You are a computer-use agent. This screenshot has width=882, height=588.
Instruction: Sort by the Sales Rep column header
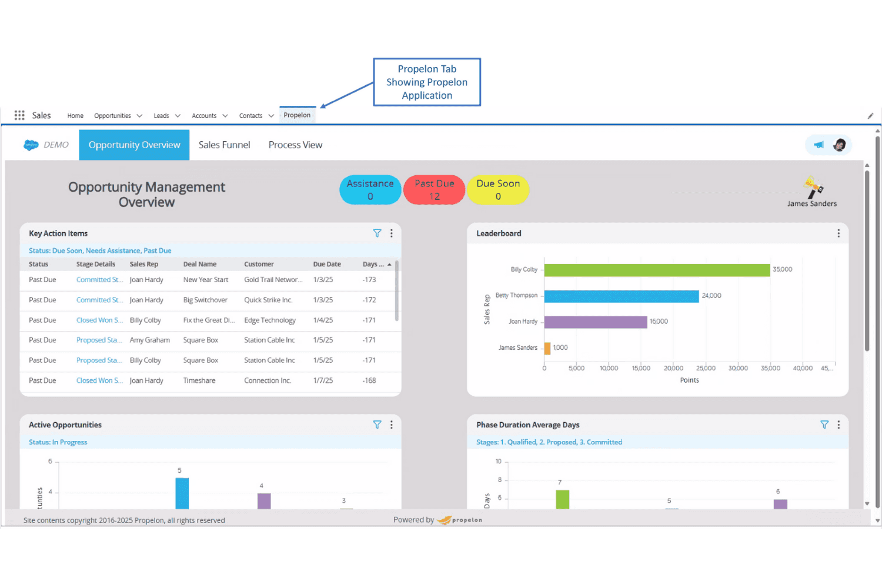[144, 265]
